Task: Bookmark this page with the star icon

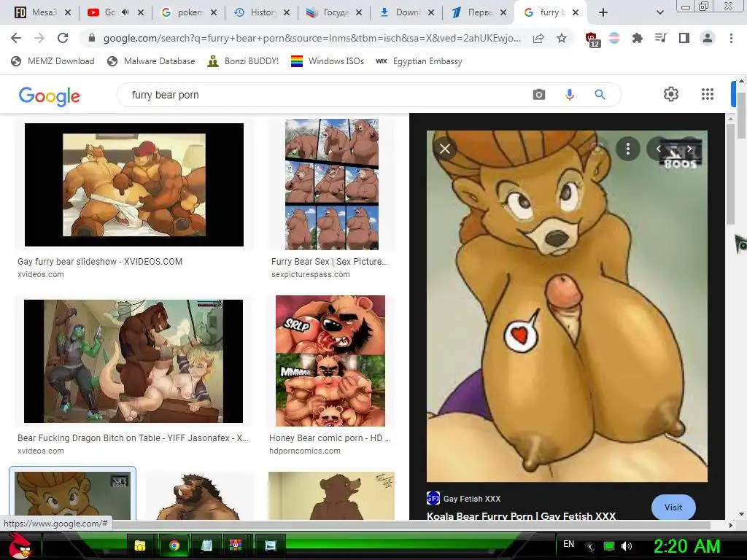Action: click(562, 38)
